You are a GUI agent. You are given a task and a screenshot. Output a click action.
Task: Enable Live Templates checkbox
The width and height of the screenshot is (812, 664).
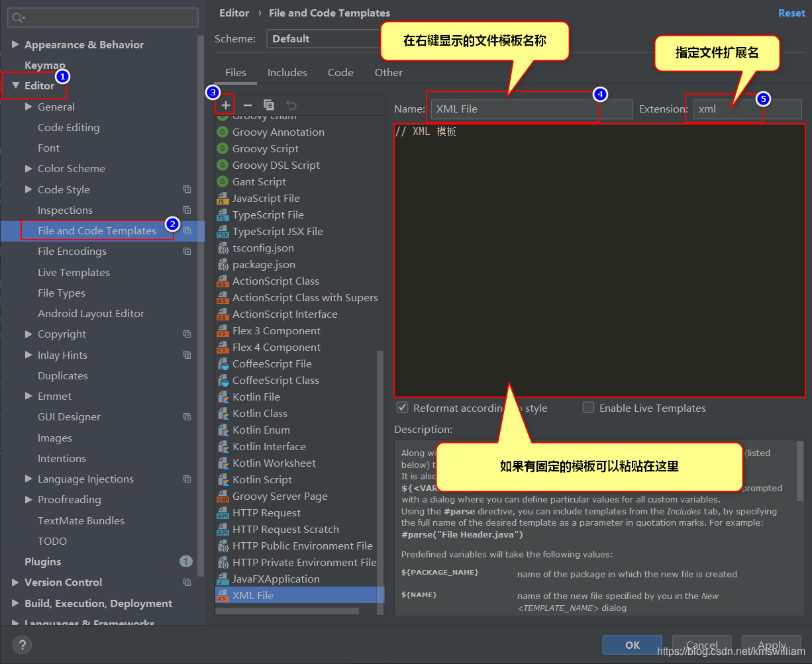[x=588, y=407]
